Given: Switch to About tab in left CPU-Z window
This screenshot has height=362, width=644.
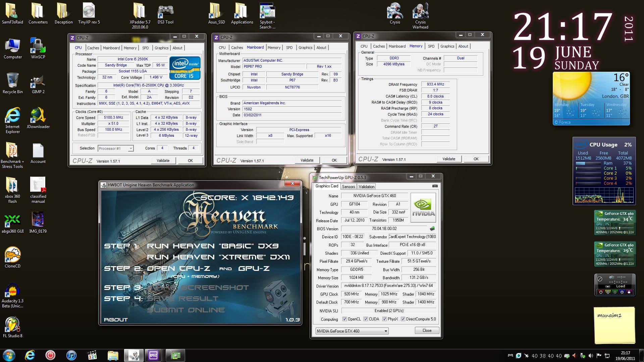Looking at the screenshot, I should point(177,48).
